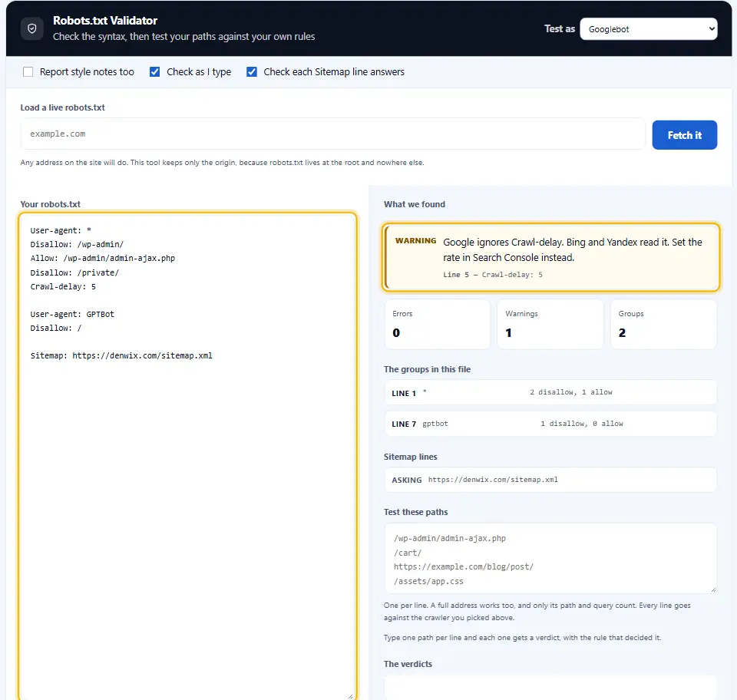Click the '/cart/' path in test paths
The image size is (737, 700).
tap(408, 553)
